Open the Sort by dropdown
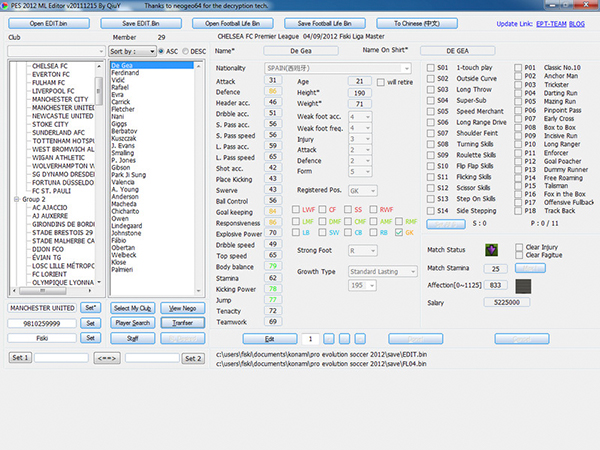The height and width of the screenshot is (450, 600). pyautogui.click(x=132, y=51)
